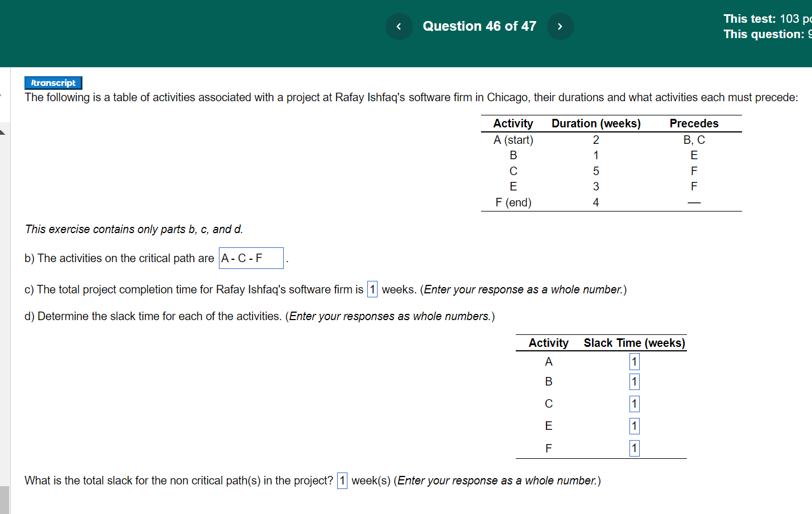Click the Precedes column heading

click(x=694, y=123)
